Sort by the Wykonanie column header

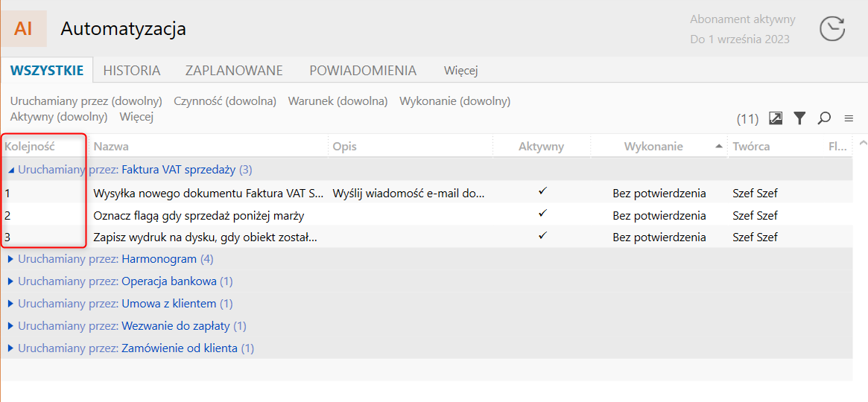(x=653, y=147)
